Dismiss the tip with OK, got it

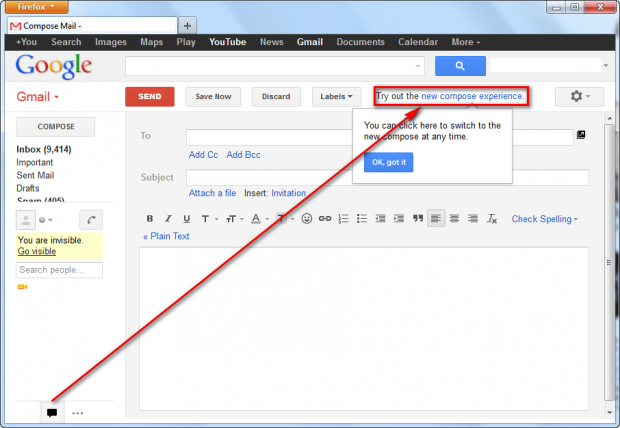388,162
